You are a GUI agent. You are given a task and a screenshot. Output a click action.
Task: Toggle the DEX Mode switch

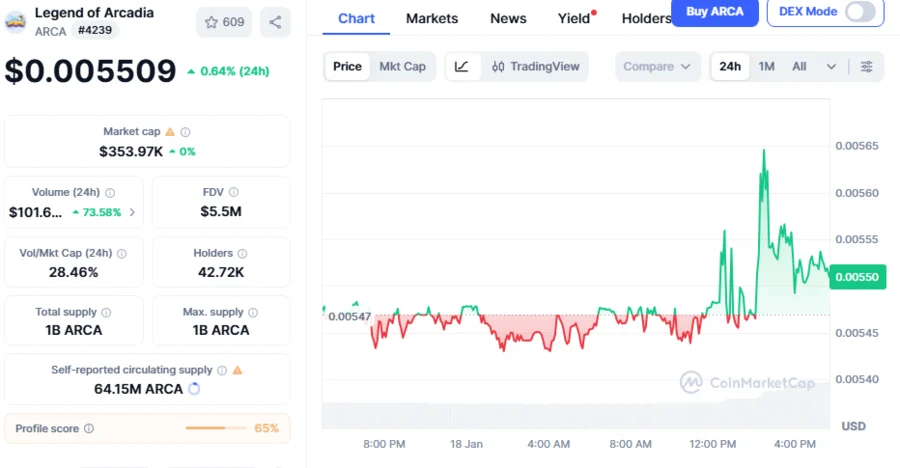point(860,12)
